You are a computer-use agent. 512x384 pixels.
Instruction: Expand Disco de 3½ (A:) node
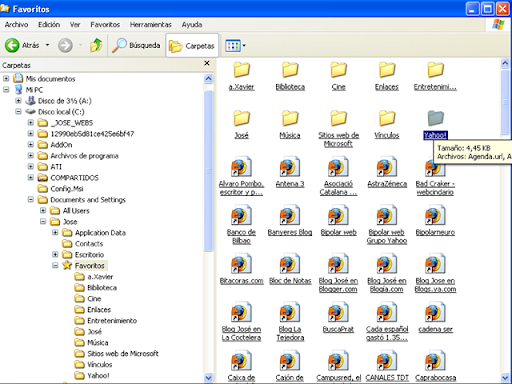tap(18, 101)
